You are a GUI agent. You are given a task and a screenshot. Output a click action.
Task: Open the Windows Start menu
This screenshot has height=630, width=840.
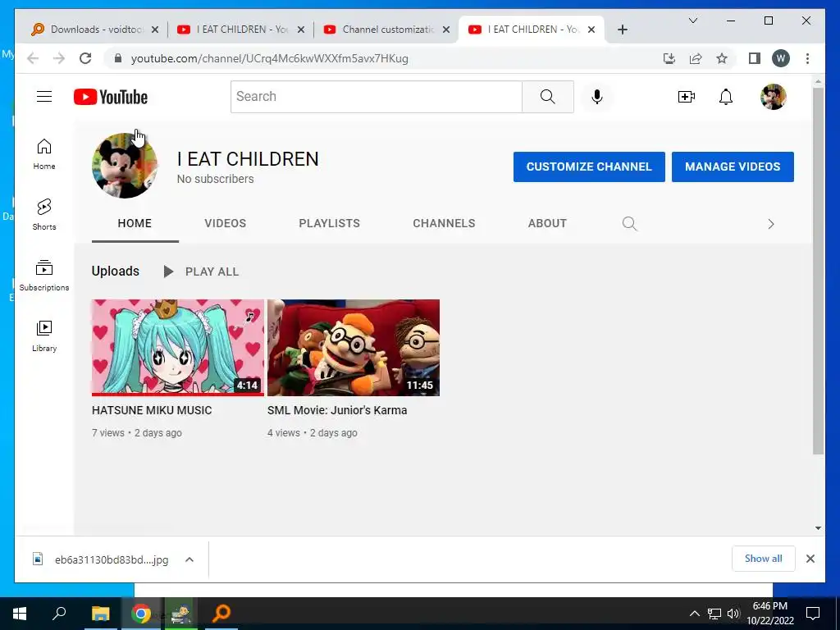click(20, 614)
